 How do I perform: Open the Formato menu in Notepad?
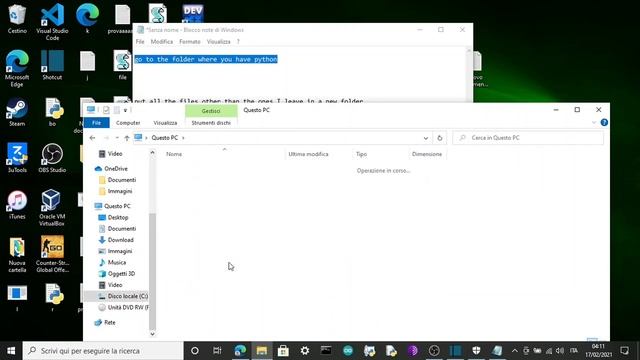tap(190, 42)
